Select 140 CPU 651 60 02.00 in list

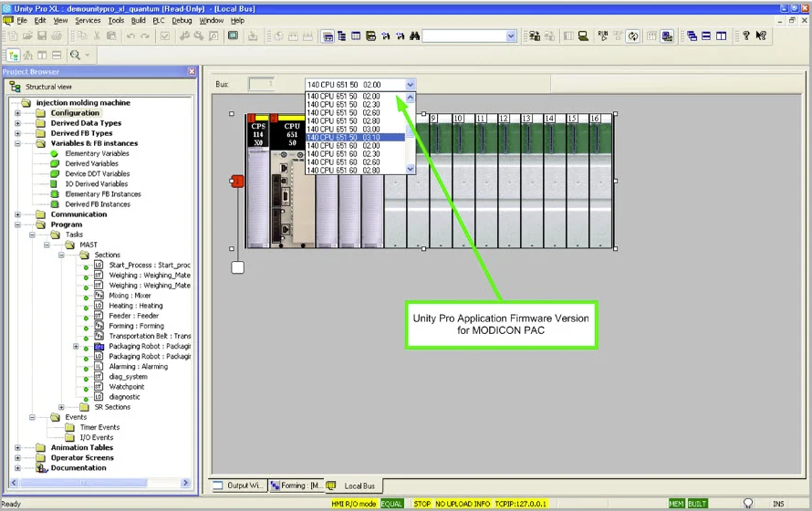[355, 145]
